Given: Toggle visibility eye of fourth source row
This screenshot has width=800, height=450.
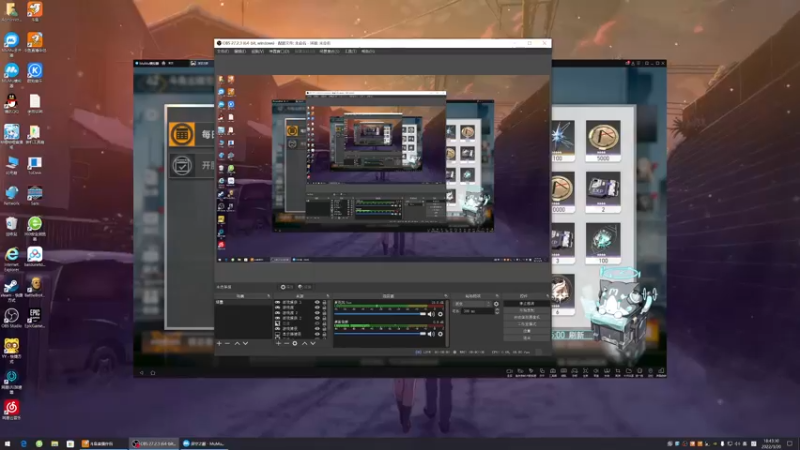Looking at the screenshot, I should [317, 318].
